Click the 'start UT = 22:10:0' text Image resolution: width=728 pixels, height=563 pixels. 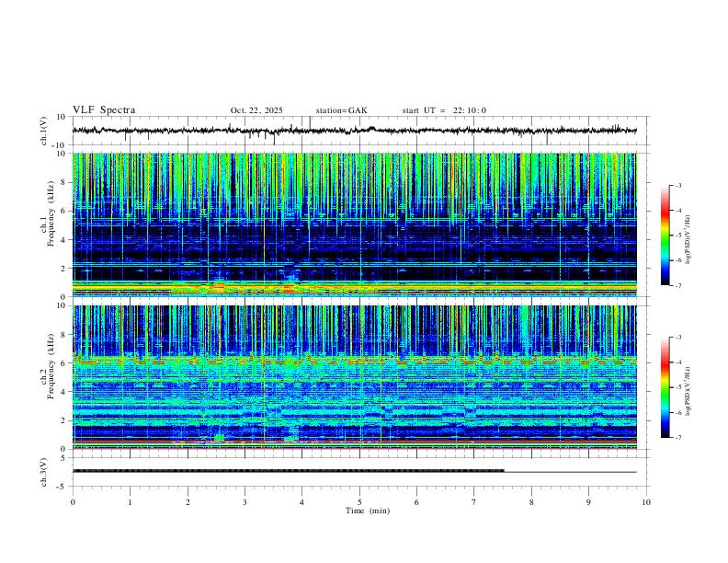coord(444,110)
